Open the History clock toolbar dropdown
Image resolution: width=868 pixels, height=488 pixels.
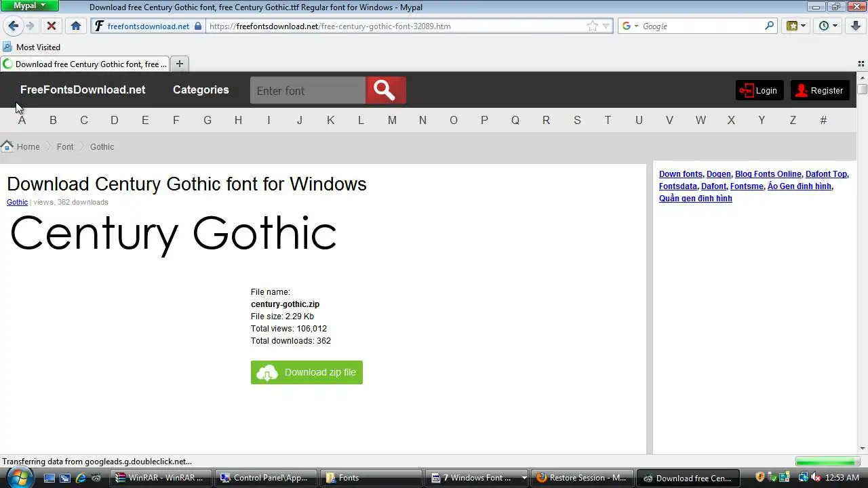point(828,26)
